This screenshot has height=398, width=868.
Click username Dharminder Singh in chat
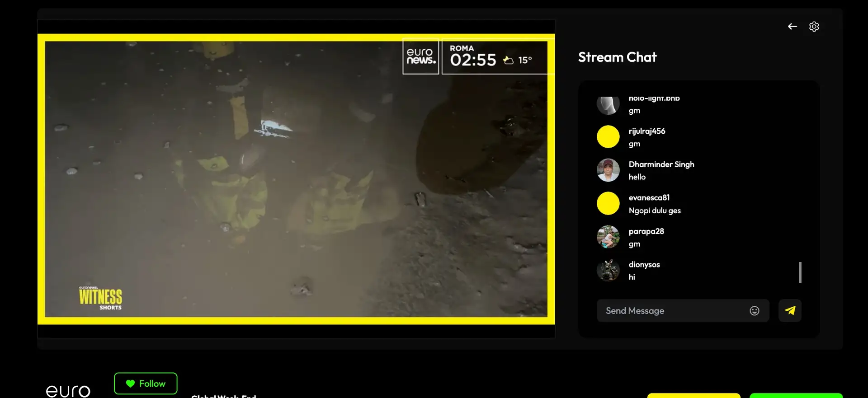661,164
